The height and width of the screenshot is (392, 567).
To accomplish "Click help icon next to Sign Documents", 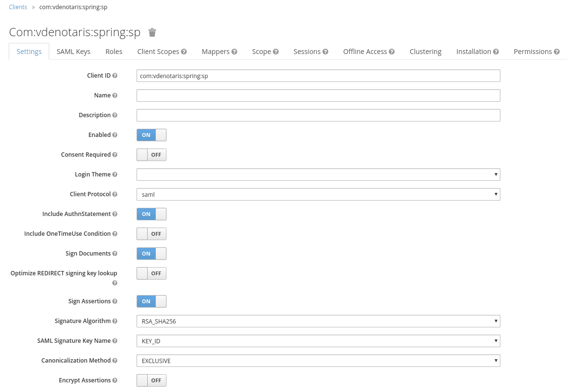I will [115, 254].
